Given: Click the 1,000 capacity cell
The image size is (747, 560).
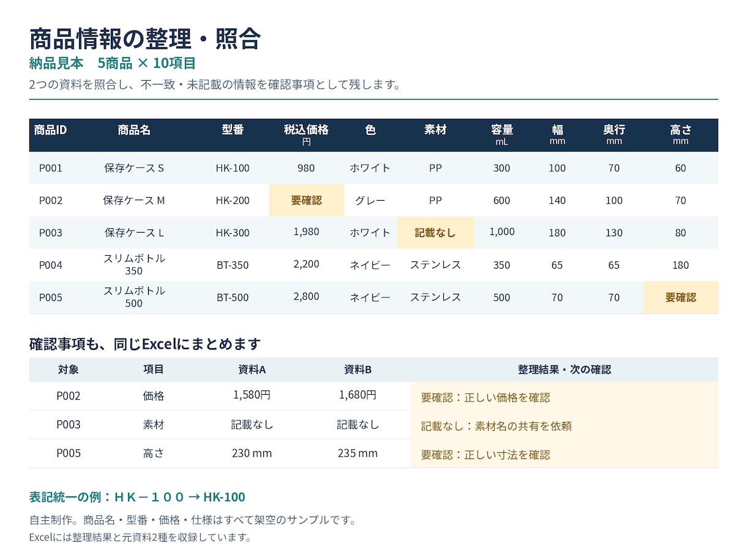Looking at the screenshot, I should [501, 232].
